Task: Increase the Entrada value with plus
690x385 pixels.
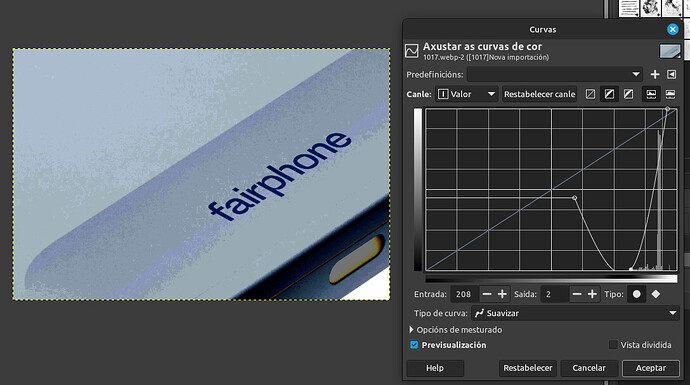Action: click(502, 294)
